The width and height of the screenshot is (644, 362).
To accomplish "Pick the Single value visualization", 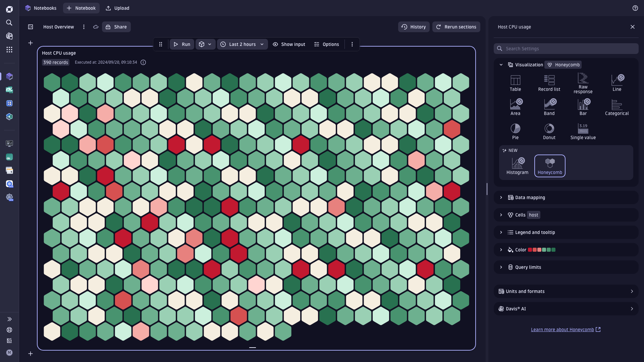I will (583, 131).
